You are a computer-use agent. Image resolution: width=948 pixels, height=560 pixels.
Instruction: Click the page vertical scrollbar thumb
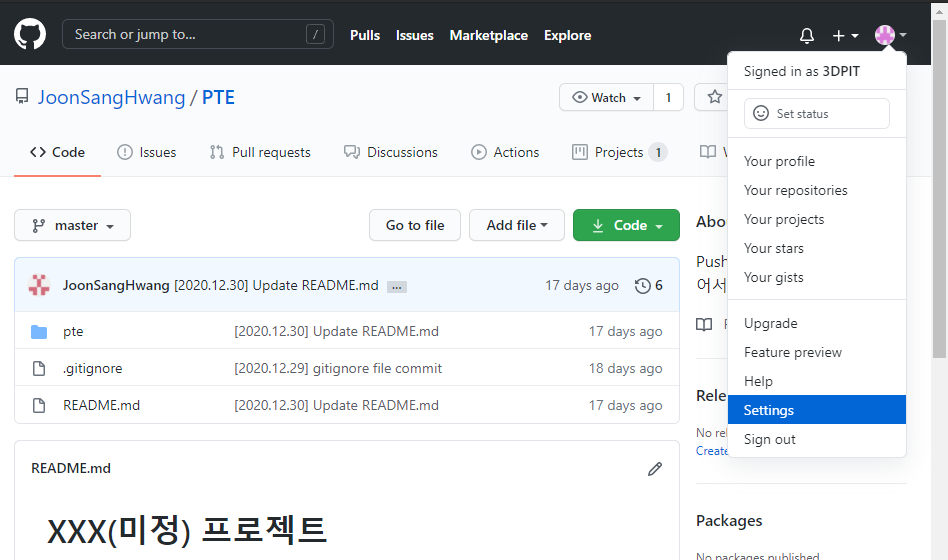click(x=939, y=189)
